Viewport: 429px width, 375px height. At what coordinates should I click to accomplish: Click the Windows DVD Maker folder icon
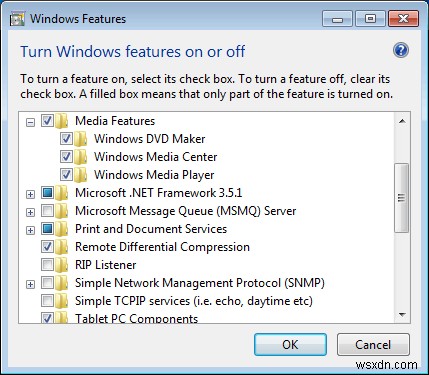tap(80, 139)
